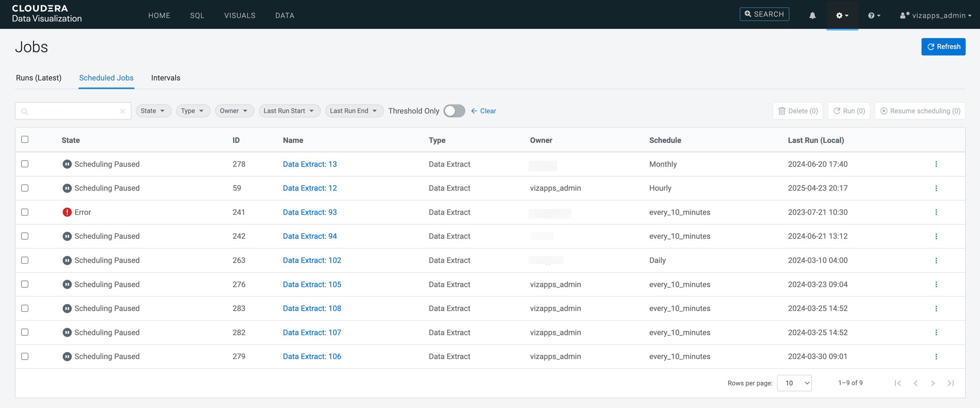
Task: Switch to the Runs (Latest) tab
Action: click(x=39, y=78)
